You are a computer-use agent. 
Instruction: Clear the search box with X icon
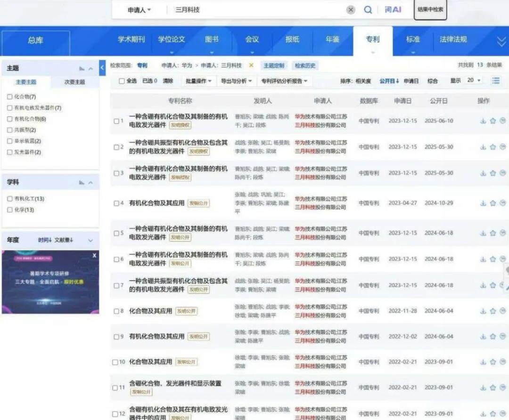click(x=351, y=10)
